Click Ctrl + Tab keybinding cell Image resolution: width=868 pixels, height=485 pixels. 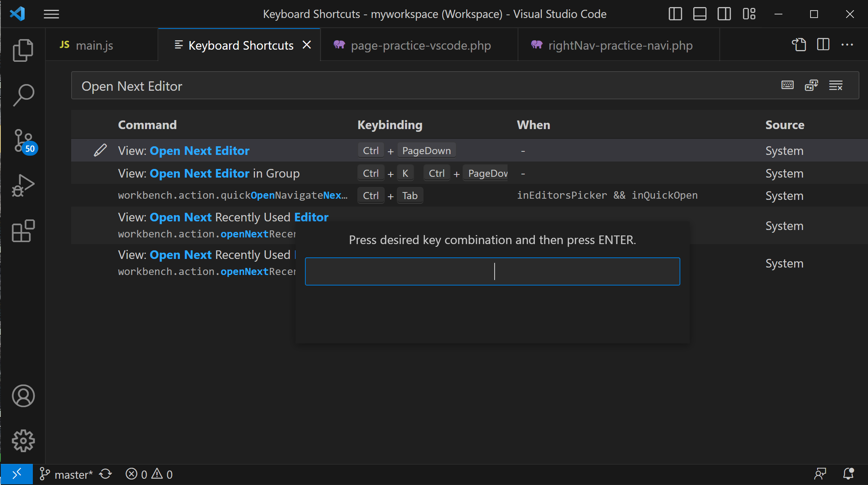[390, 196]
